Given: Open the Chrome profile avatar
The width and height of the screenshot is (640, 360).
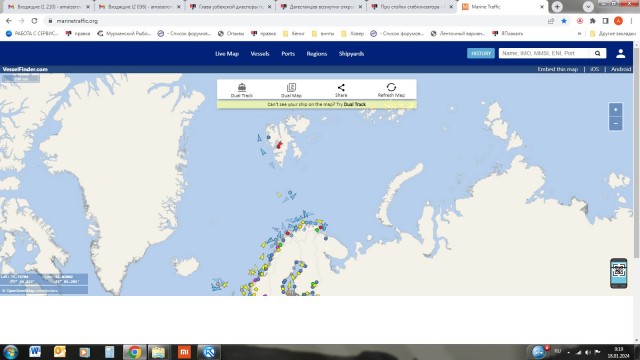Looking at the screenshot, I should (x=618, y=21).
